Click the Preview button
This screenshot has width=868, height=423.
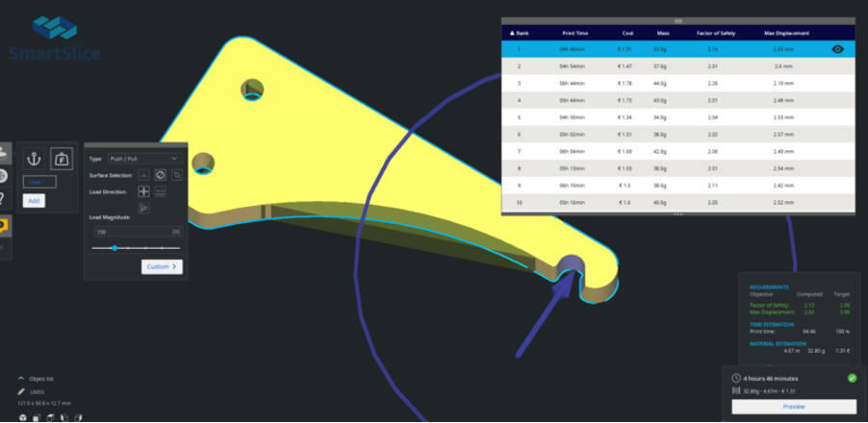tap(793, 407)
